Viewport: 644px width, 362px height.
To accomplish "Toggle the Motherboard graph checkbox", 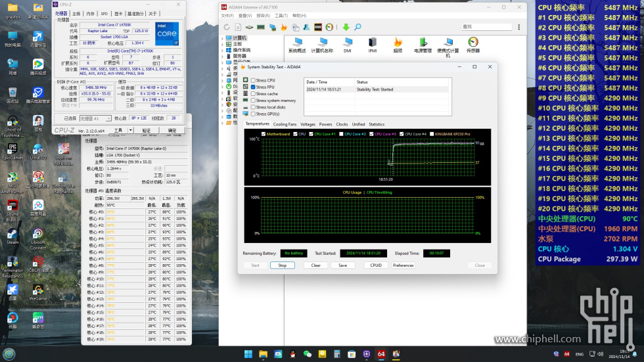I will pyautogui.click(x=264, y=134).
